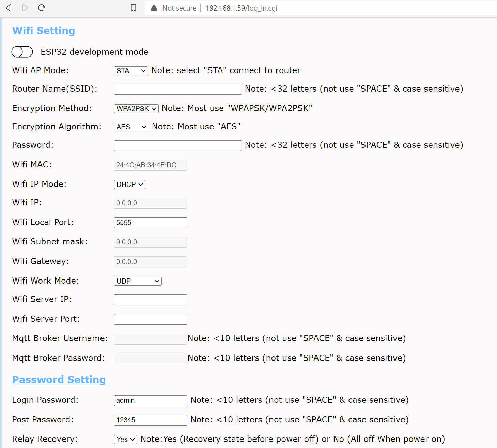Click the Not secure warning icon
Screen dimensions: 497x448
point(154,8)
